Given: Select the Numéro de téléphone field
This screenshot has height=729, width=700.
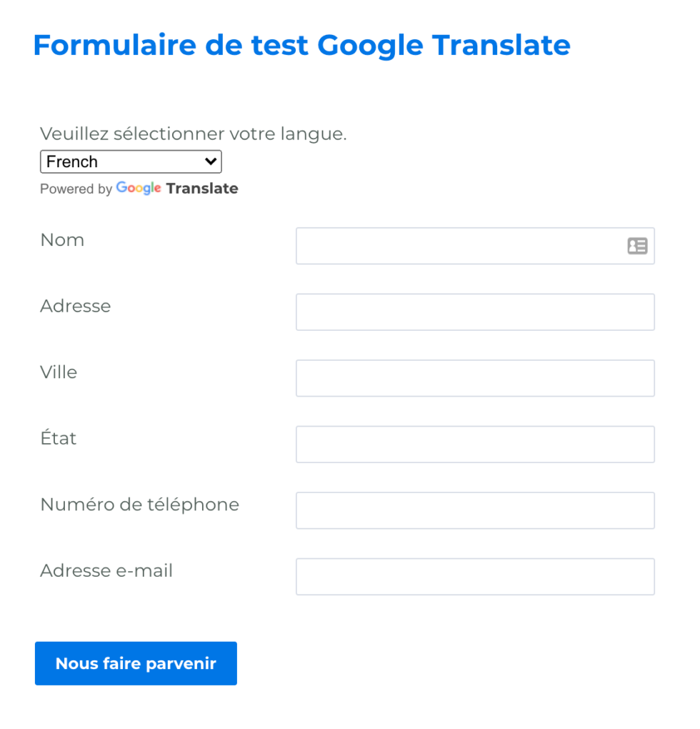Looking at the screenshot, I should pos(475,510).
